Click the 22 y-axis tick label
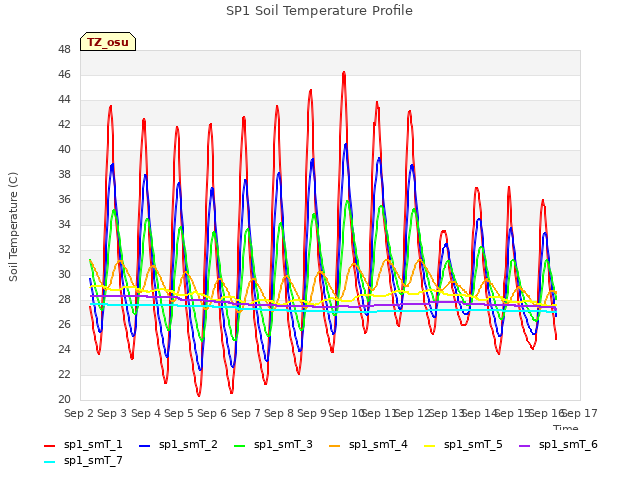 coord(64,375)
